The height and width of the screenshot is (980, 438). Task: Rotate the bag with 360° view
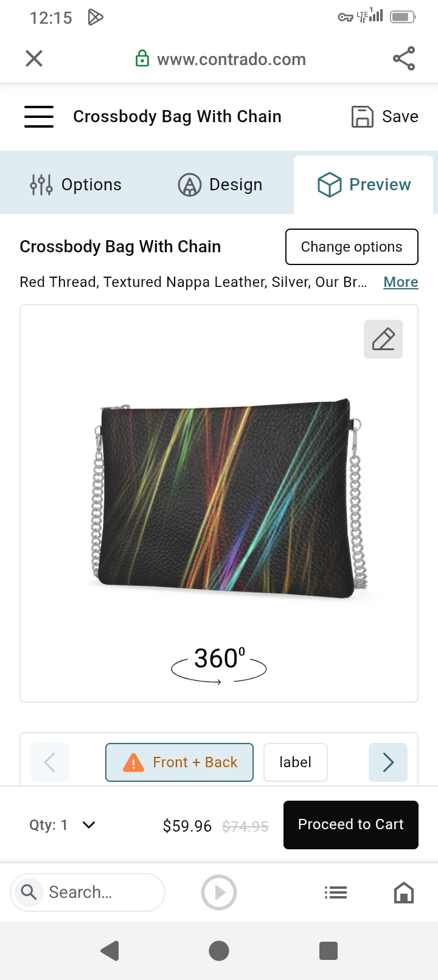pos(219,664)
